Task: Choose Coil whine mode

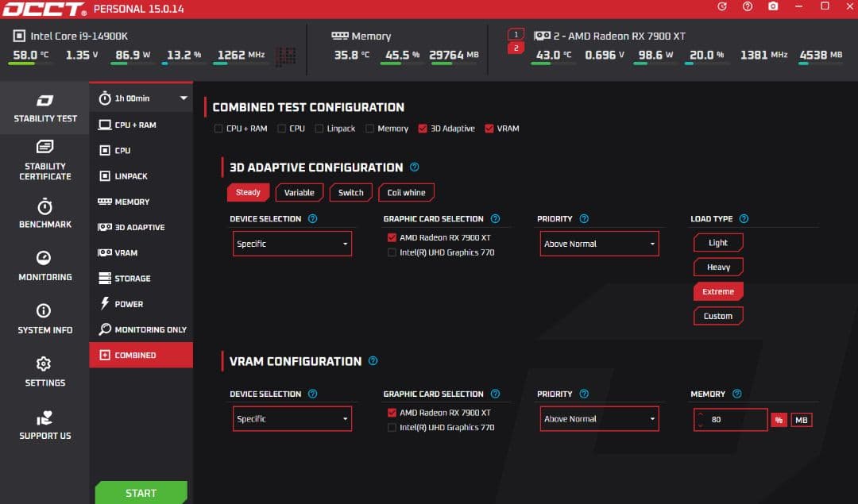Action: coord(406,192)
